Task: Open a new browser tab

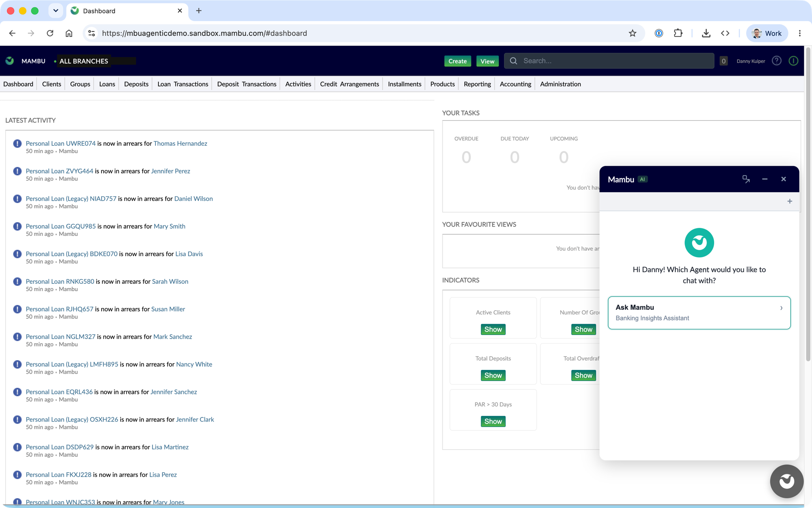Action: (199, 11)
